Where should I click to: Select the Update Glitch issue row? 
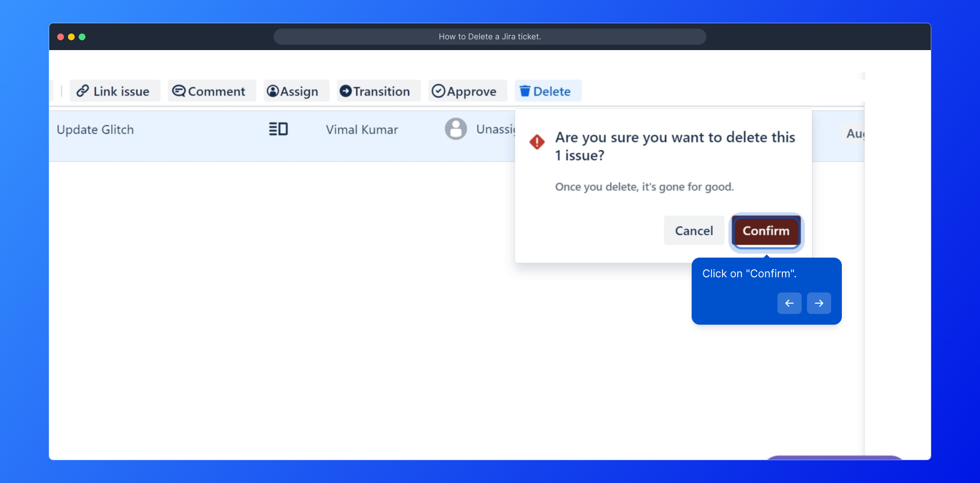[95, 130]
